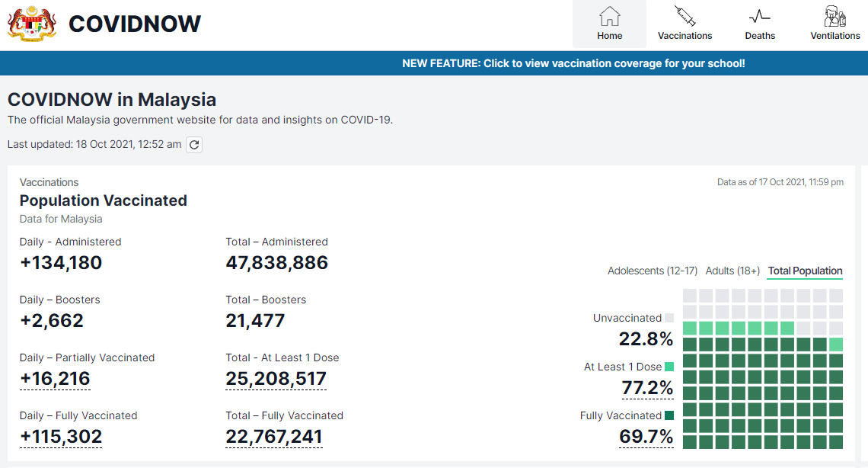
Task: Click daily fully vaccinated +115,302
Action: (x=61, y=437)
